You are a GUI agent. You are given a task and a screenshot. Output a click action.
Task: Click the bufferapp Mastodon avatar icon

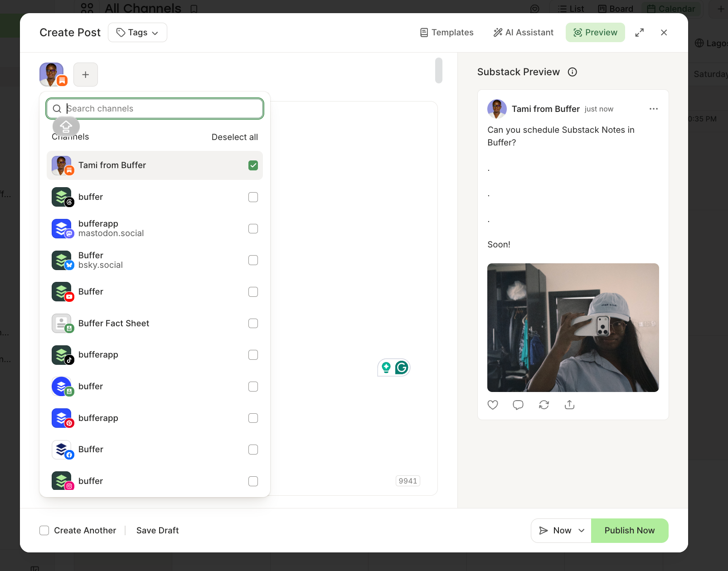(62, 229)
